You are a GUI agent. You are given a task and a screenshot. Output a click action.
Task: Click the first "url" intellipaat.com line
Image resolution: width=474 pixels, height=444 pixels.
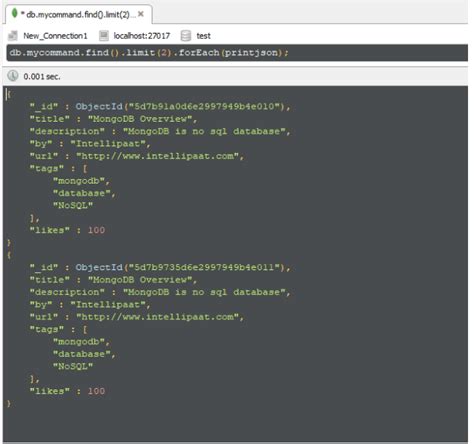137,156
